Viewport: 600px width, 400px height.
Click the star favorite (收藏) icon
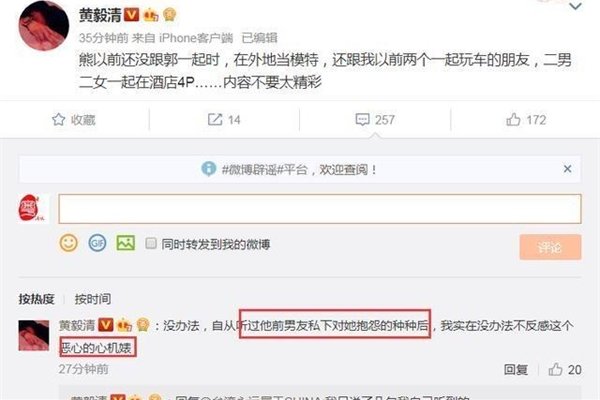tap(59, 119)
